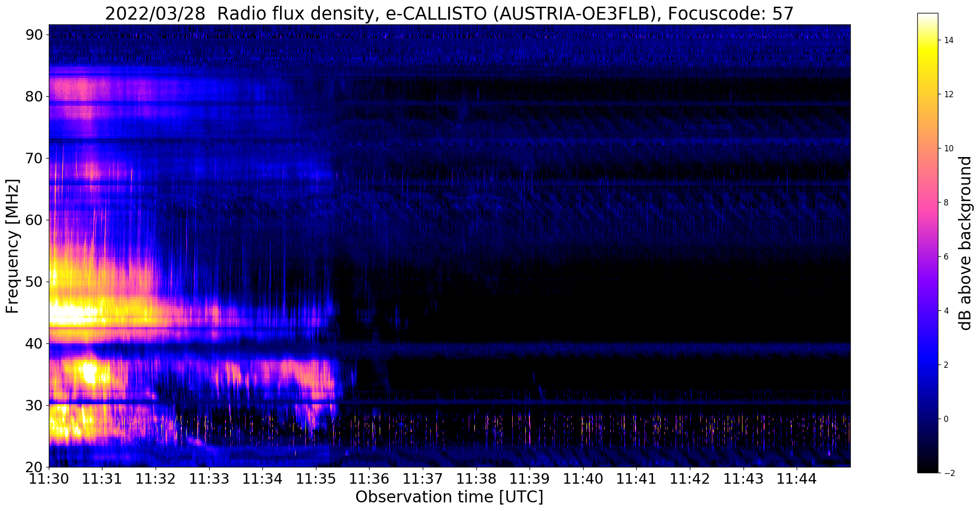This screenshot has width=980, height=511.
Task: Click the colorbar tick label 12
Action: tap(948, 94)
